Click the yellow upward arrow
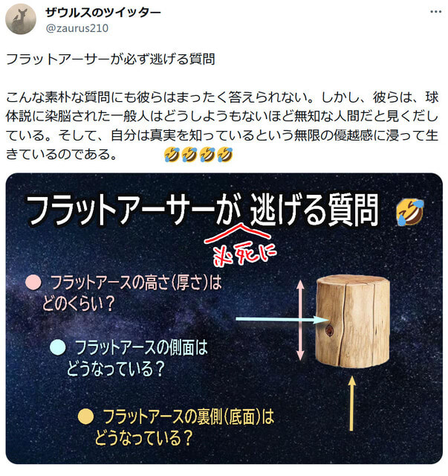 pos(351,403)
